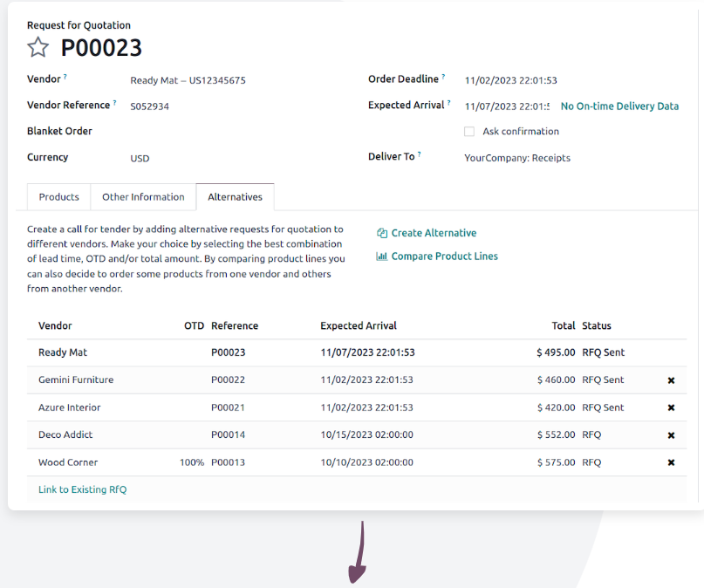
Task: Select the Alternatives tab
Action: [x=235, y=197]
